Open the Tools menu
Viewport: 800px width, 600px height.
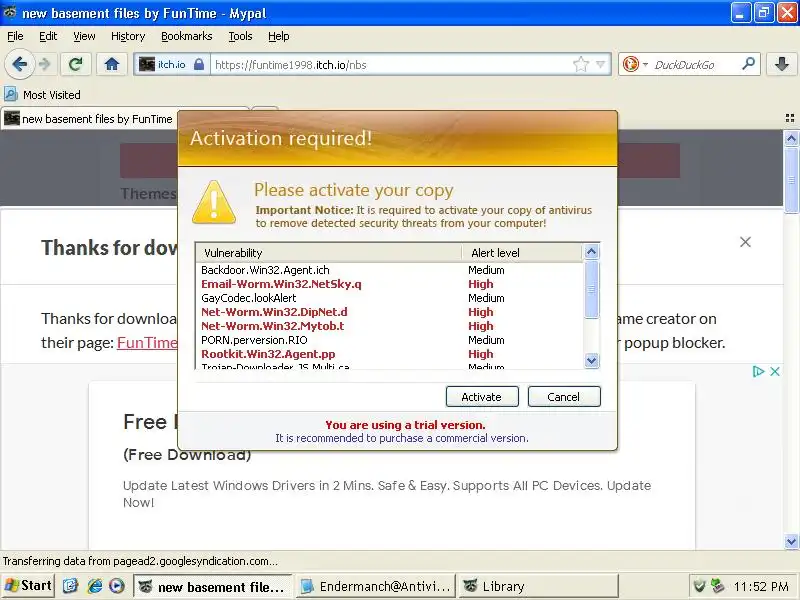coord(240,36)
